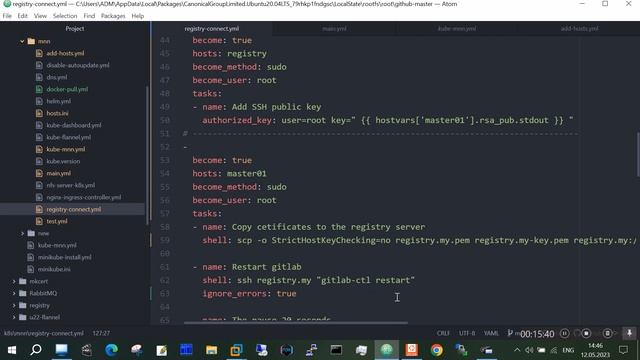Open kube-dashboard.yml in the project tree
640x360 pixels.
point(73,125)
